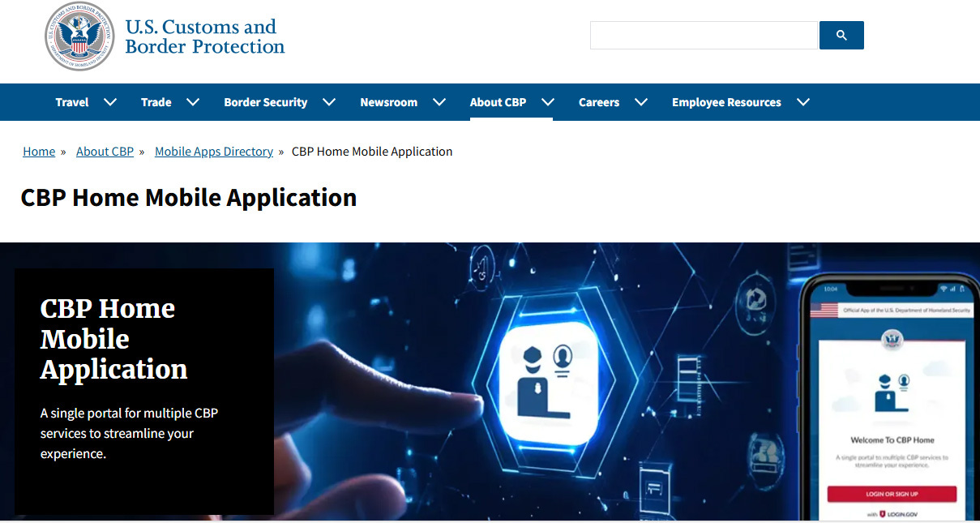The height and width of the screenshot is (523, 980).
Task: Click the CBP Home Mobile Application page heading
Action: (189, 197)
